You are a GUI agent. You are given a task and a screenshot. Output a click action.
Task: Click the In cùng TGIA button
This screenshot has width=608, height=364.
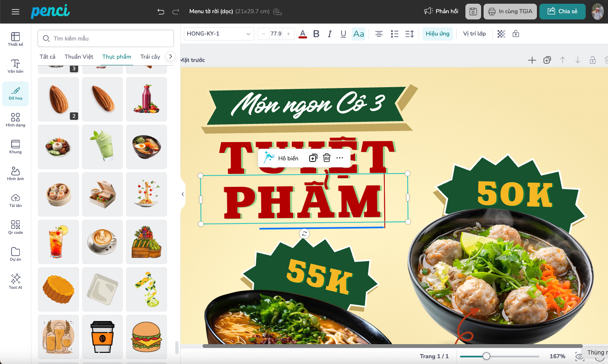click(x=510, y=12)
